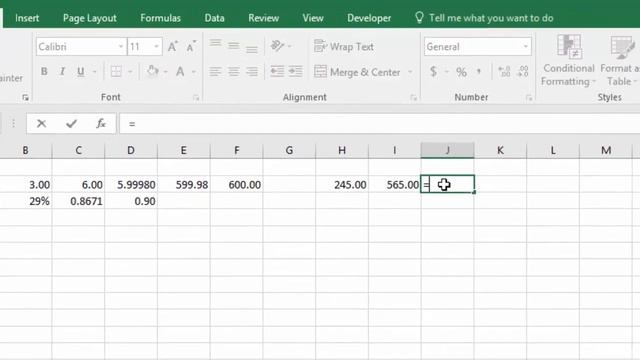
Task: Open Borders dropdown arrow
Action: coord(130,72)
